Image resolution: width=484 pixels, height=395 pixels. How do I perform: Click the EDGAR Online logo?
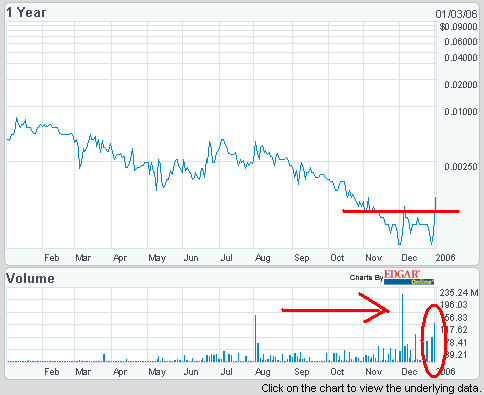[409, 278]
